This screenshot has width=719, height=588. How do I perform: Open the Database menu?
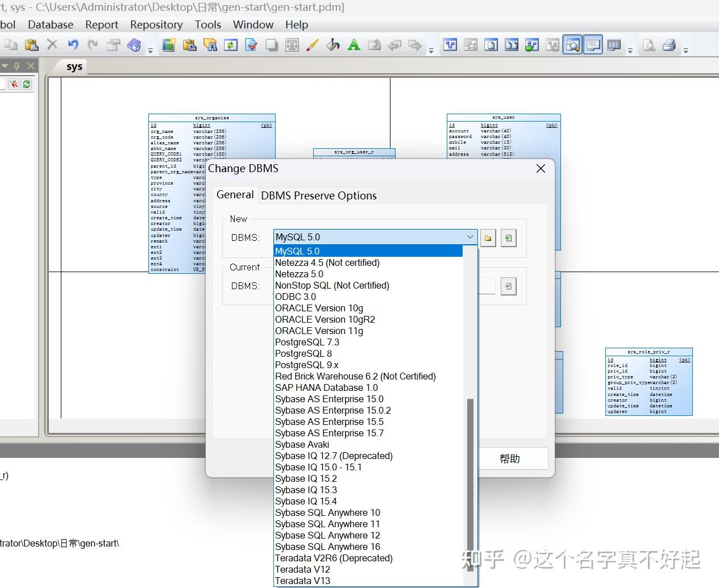coord(51,24)
